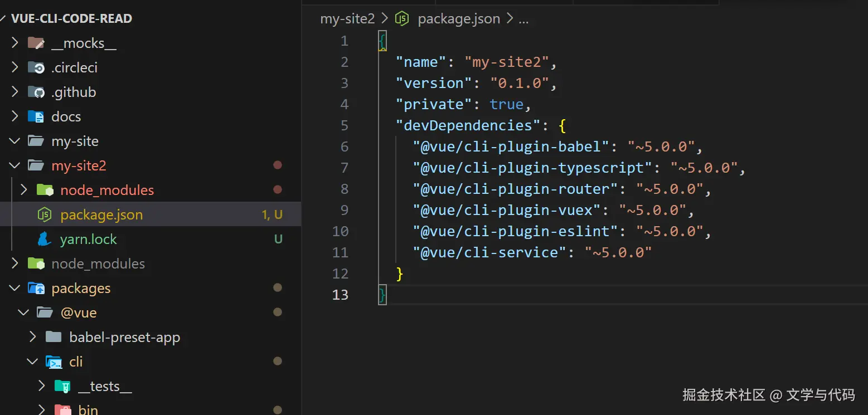Click my-site2 in the breadcrumb
Viewport: 868px width, 415px height.
pos(347,18)
